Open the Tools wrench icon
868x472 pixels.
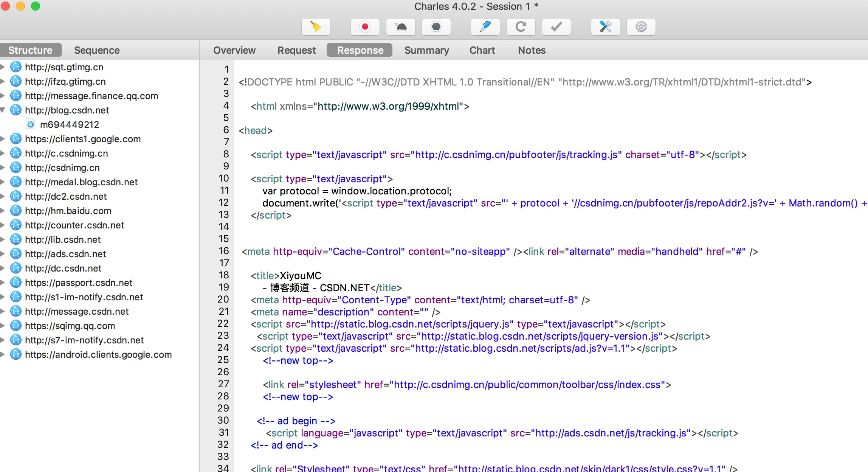[x=605, y=27]
